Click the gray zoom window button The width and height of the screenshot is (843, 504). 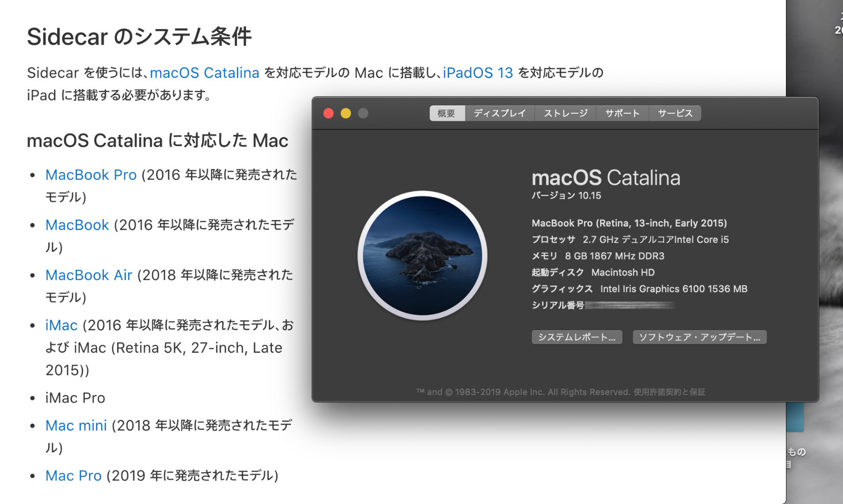(x=363, y=113)
